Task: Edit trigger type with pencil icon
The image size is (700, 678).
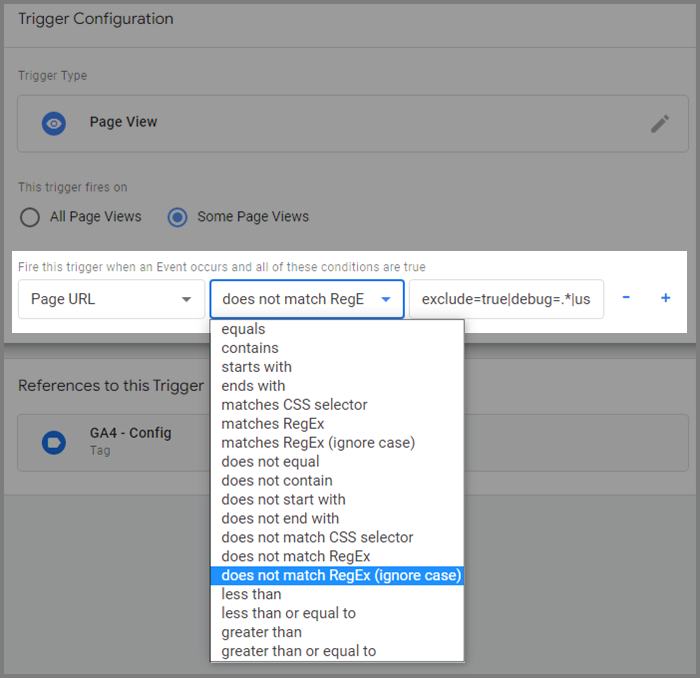Action: 659,124
